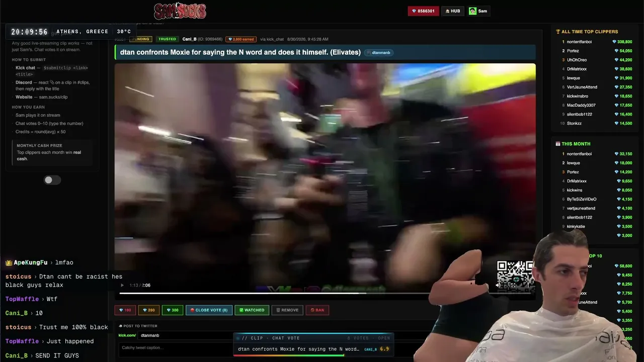Screen dimensions: 644x362
Task: Click the 32,150 monthly score value
Action: point(623,154)
